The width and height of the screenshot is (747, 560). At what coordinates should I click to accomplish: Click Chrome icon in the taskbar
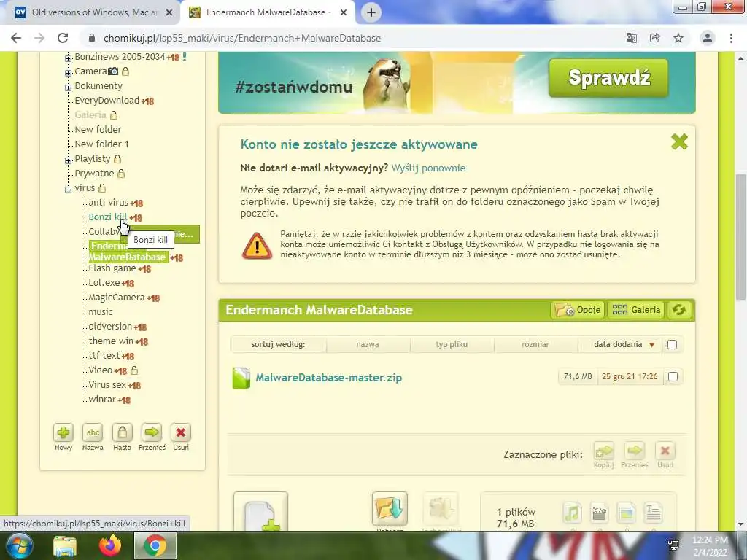[x=155, y=545]
